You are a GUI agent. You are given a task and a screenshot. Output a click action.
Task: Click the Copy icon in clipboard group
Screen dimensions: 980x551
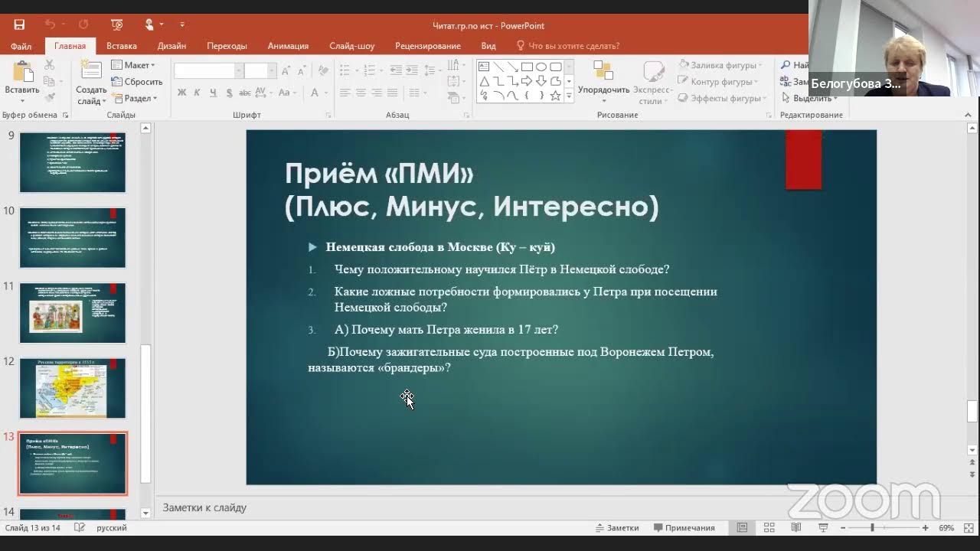[49, 81]
